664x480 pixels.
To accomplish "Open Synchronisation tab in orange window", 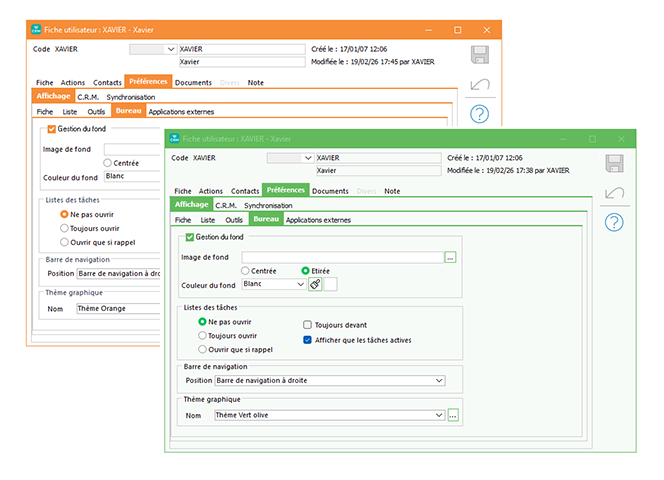I will [130, 97].
